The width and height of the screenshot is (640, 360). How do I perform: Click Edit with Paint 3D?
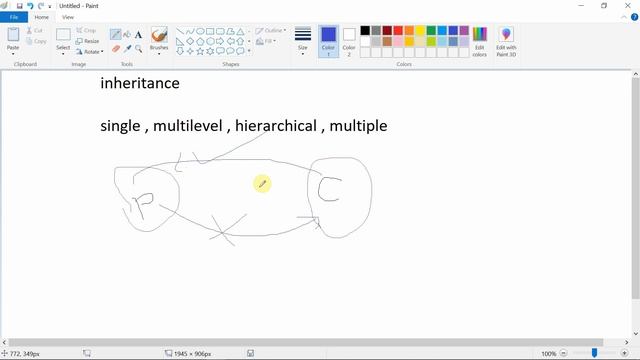click(506, 41)
